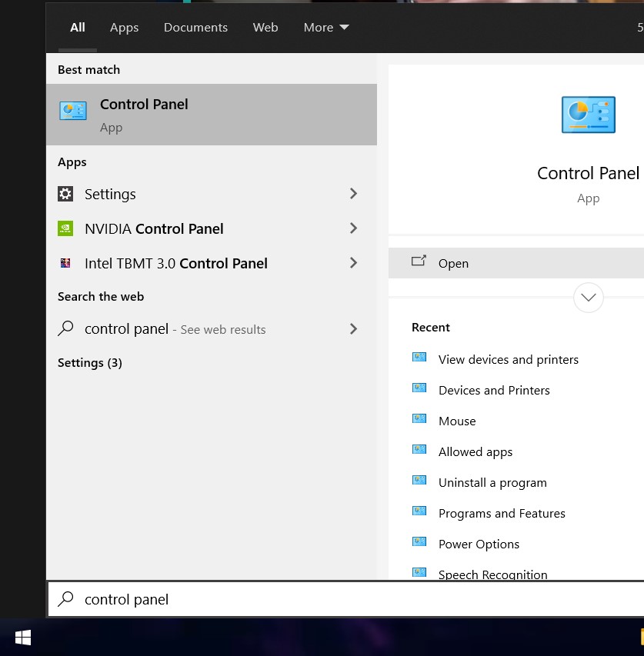Click the icon beside Allowed apps
Screen dimensions: 644x656
tap(419, 449)
